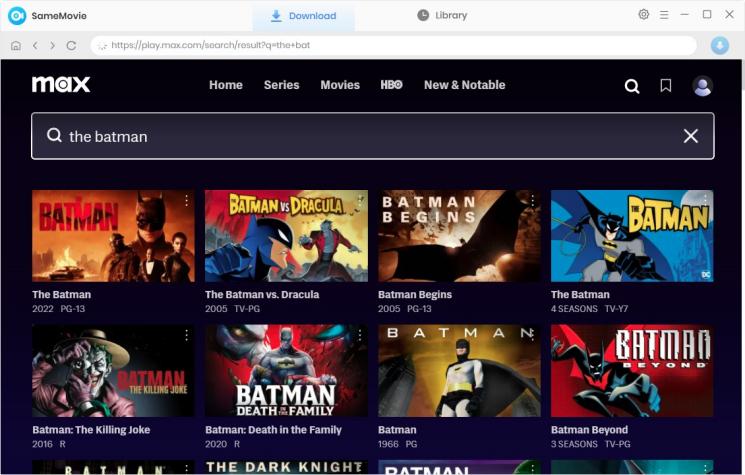The height and width of the screenshot is (475, 745).
Task: Open Batman: The Killing Joke thumbnail
Action: coord(113,370)
